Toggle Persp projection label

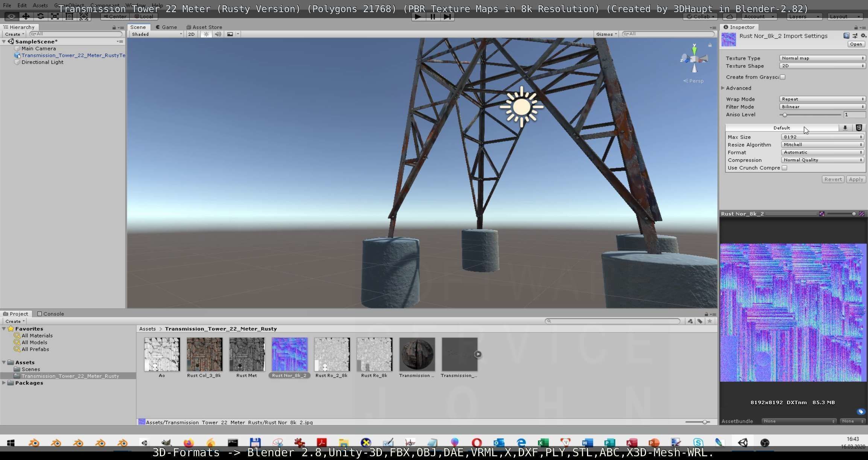(694, 81)
